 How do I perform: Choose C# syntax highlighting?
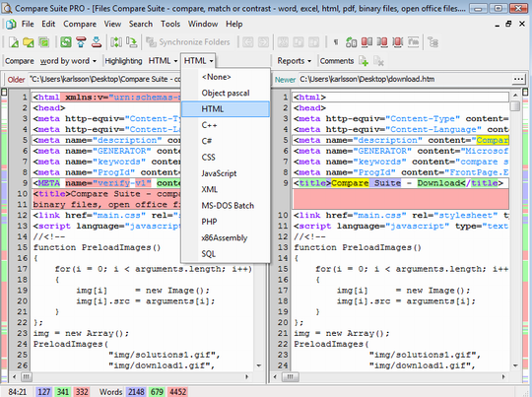click(226, 141)
